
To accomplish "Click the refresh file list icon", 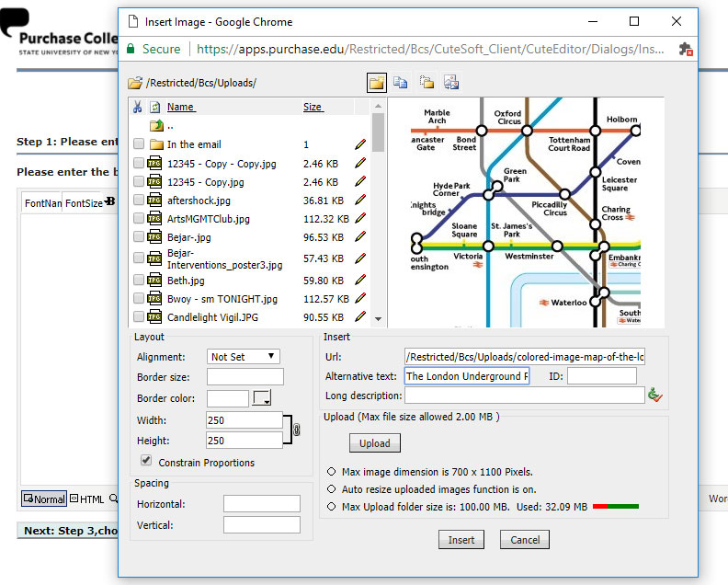I will coord(154,108).
